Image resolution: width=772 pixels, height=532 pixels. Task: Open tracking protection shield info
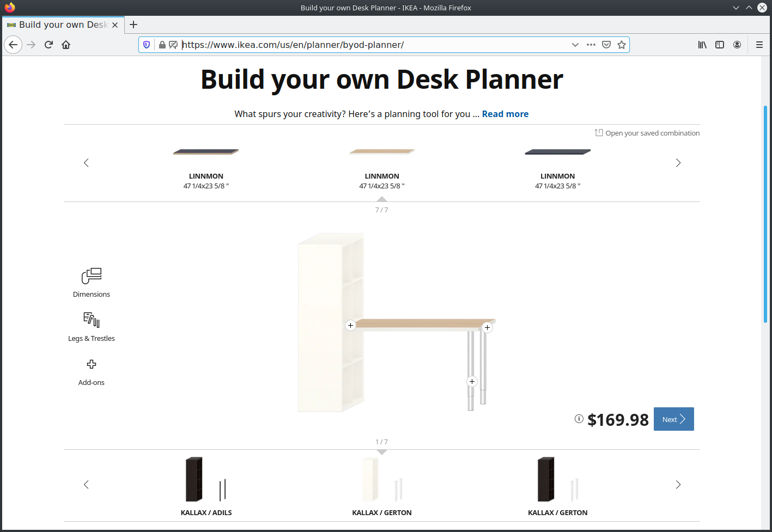point(147,45)
